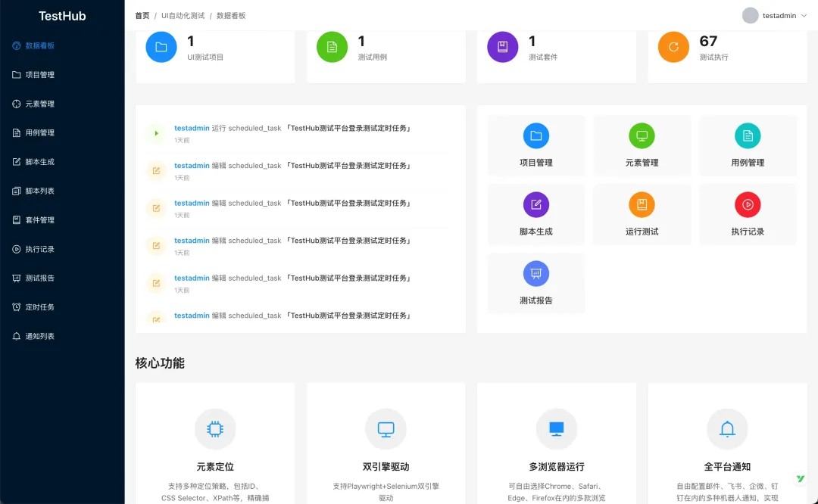Image resolution: width=818 pixels, height=504 pixels.
Task: Click the 用例管理 document icon
Action: (748, 136)
